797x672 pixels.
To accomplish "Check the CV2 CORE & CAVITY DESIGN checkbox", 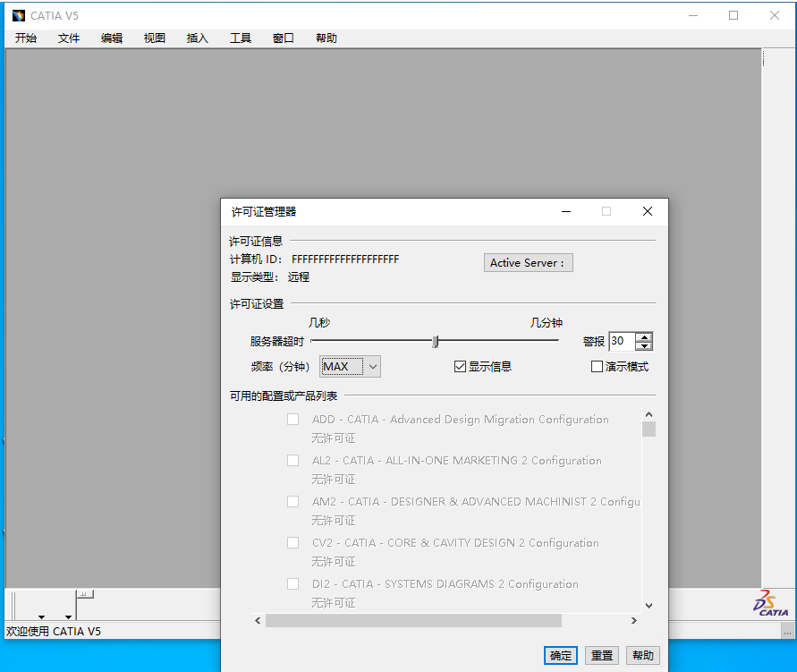I will (293, 543).
